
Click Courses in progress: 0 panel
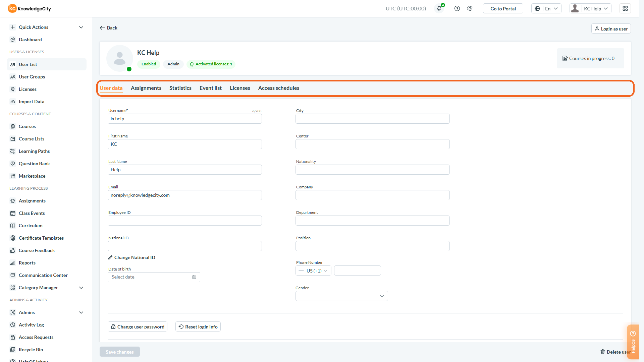(x=591, y=58)
